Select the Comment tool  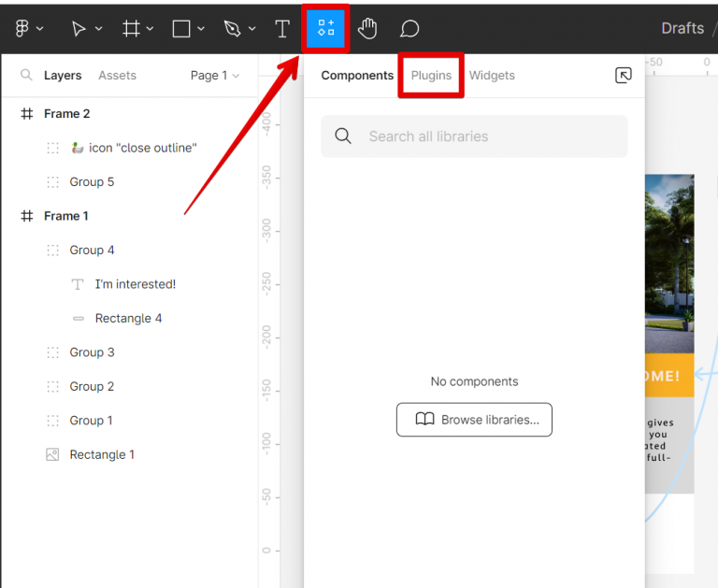click(409, 28)
